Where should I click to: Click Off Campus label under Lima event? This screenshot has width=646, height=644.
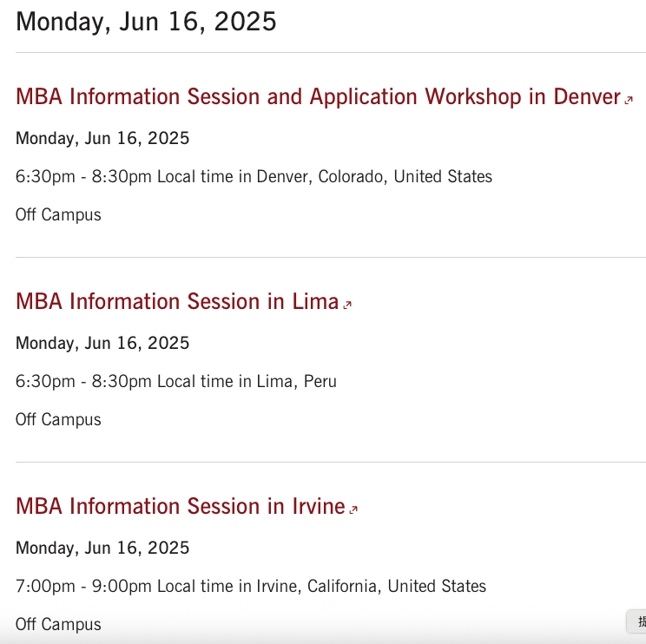[x=58, y=419]
